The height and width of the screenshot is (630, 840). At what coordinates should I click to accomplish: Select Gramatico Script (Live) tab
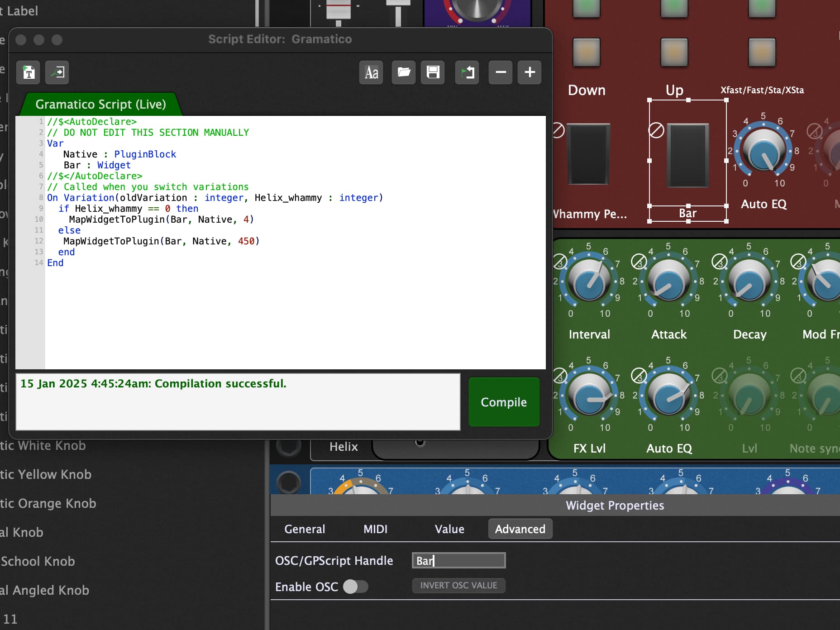click(x=100, y=104)
